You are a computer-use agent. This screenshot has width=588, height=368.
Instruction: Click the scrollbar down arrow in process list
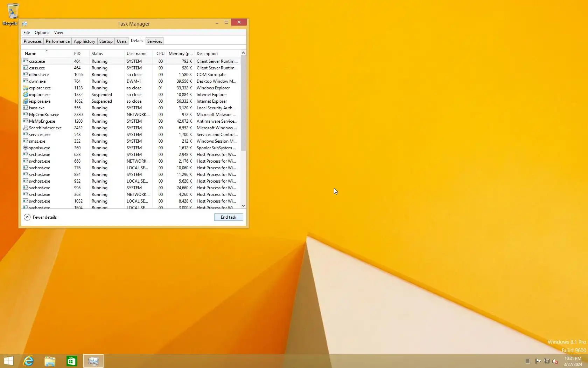coord(243,206)
